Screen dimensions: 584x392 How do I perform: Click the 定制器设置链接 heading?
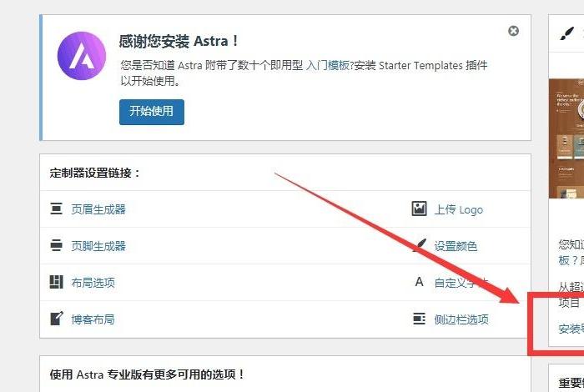tap(95, 173)
